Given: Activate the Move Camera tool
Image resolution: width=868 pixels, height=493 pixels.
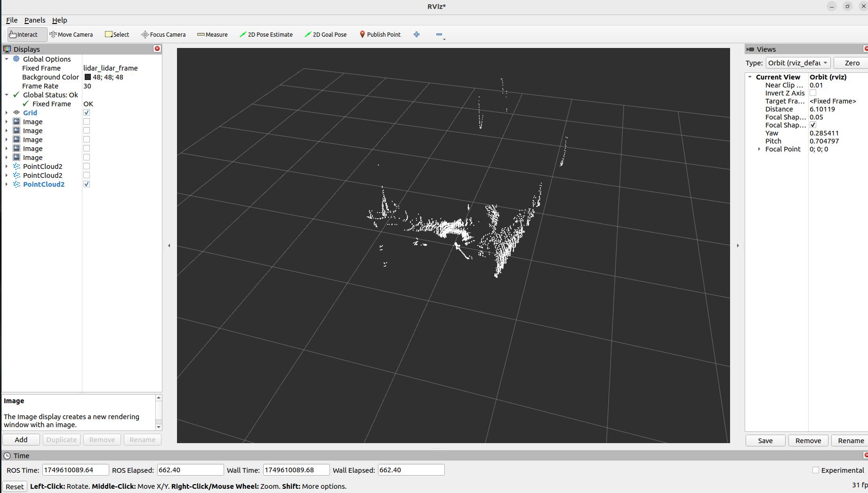Looking at the screenshot, I should [72, 34].
